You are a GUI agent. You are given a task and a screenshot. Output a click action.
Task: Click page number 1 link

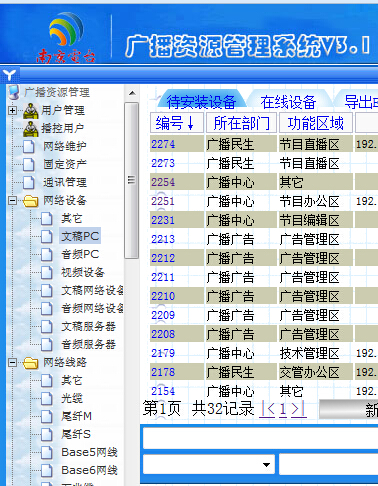coord(283,409)
